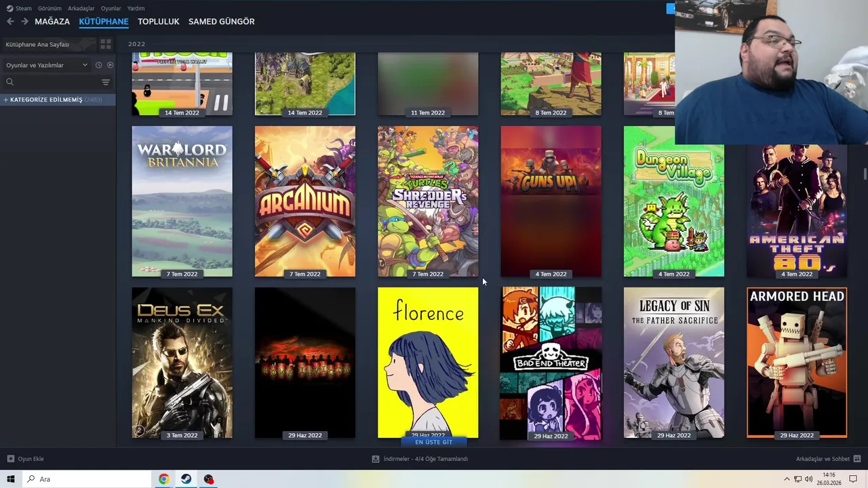Open the TOPLULUK tab
Viewport: 868px width, 488px height.
[x=159, y=22]
